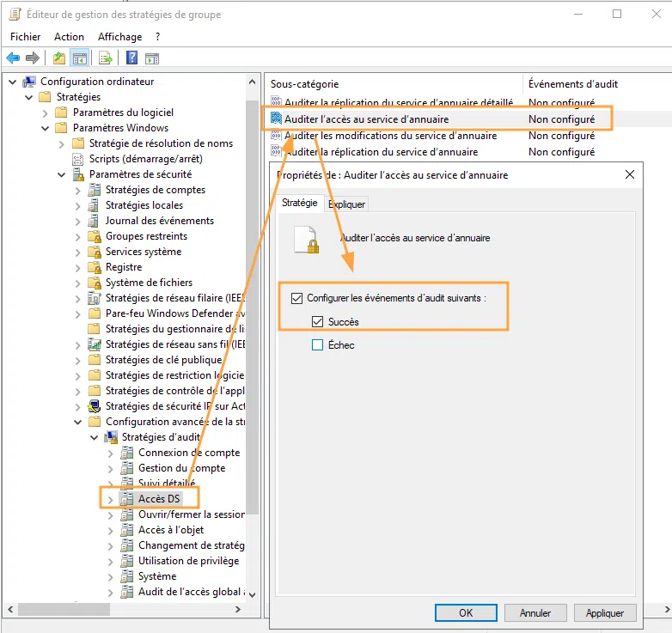Click icon beside Auditer les modifications du service d'annuaire
Viewport: 672px width, 633px height.
coord(276,136)
